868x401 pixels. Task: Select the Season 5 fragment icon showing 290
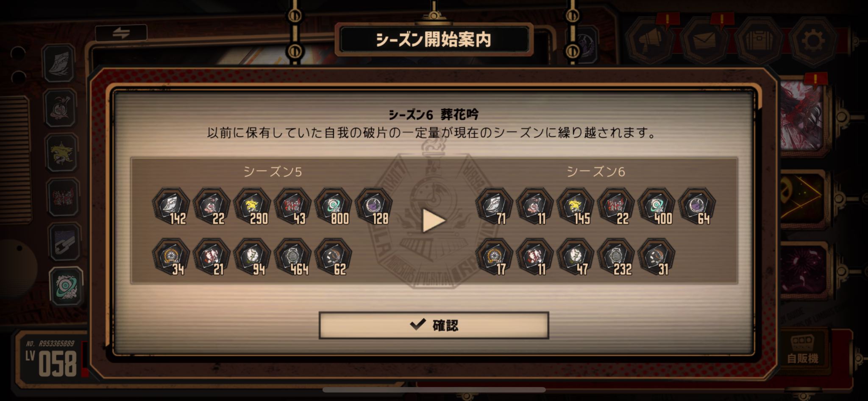pyautogui.click(x=252, y=207)
